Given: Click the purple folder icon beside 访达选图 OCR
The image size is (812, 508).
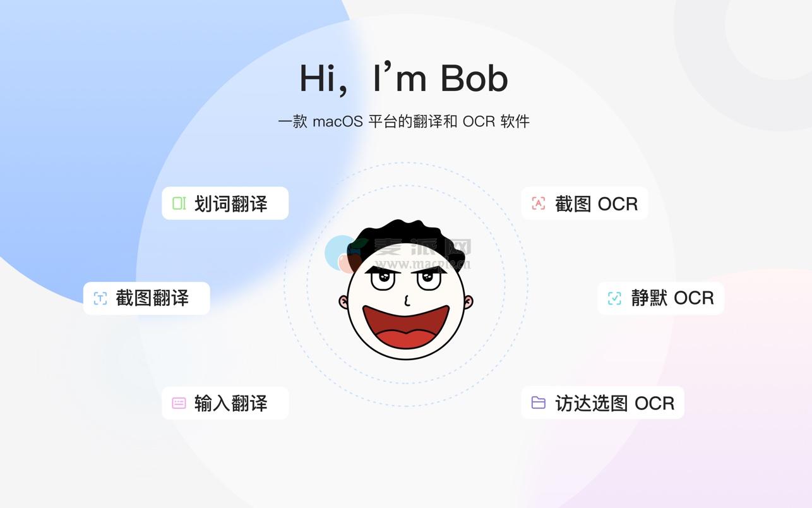Looking at the screenshot, I should pyautogui.click(x=538, y=402).
